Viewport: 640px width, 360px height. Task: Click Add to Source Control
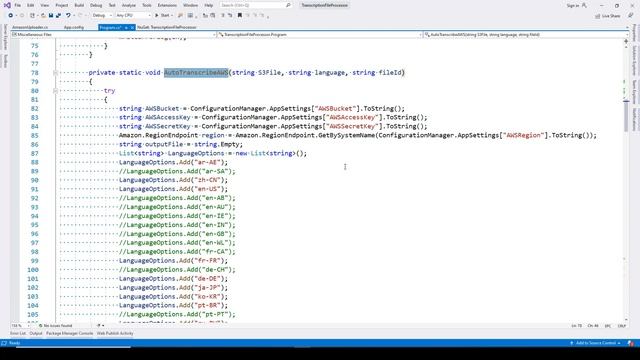[x=596, y=343]
